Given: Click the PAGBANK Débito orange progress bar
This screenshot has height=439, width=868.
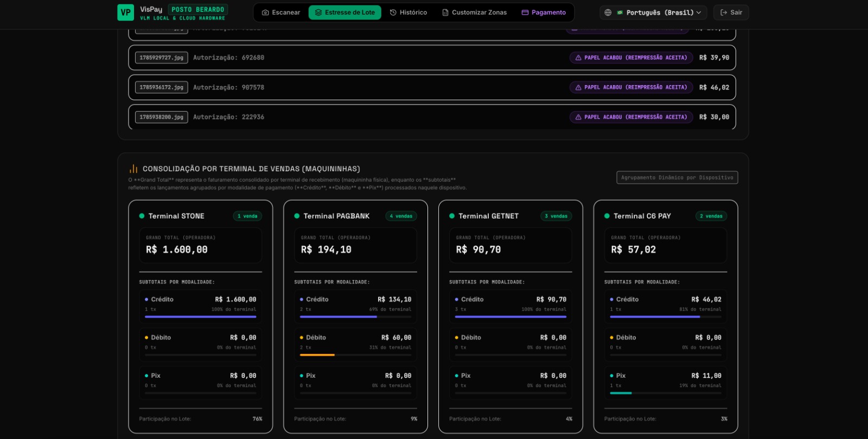Looking at the screenshot, I should tap(317, 355).
